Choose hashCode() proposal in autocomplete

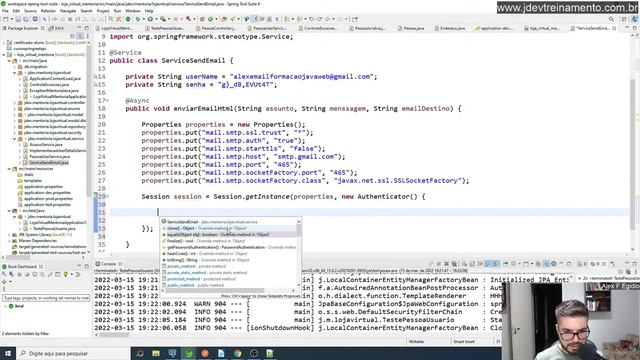tap(229, 253)
